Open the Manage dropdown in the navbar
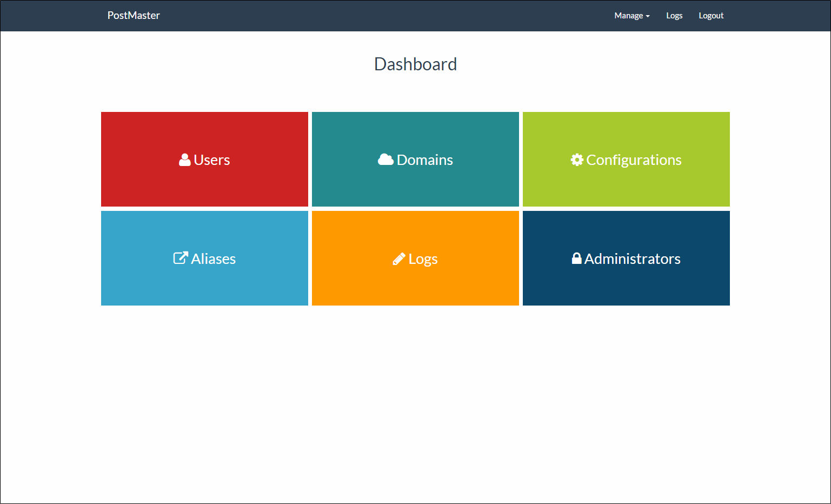The height and width of the screenshot is (504, 831). click(x=628, y=16)
